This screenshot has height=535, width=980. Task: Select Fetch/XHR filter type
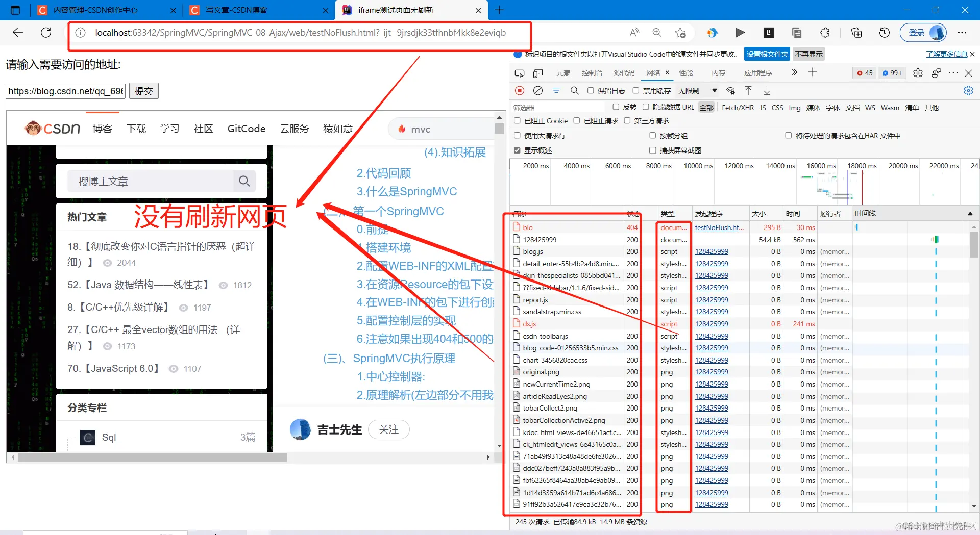738,107
